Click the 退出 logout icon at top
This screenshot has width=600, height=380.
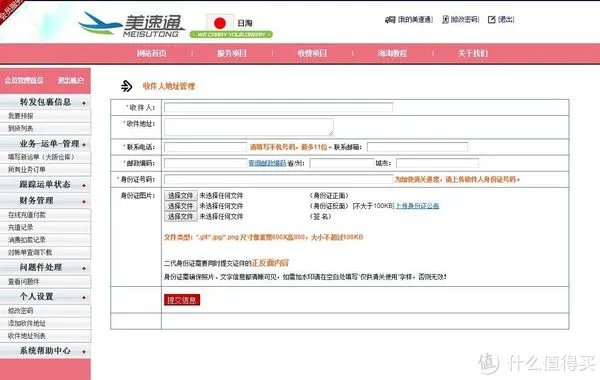click(492, 20)
